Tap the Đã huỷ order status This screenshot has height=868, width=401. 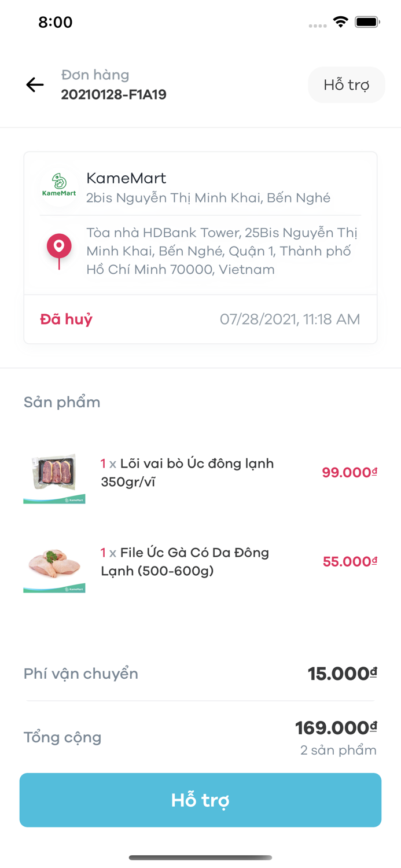coord(67,319)
